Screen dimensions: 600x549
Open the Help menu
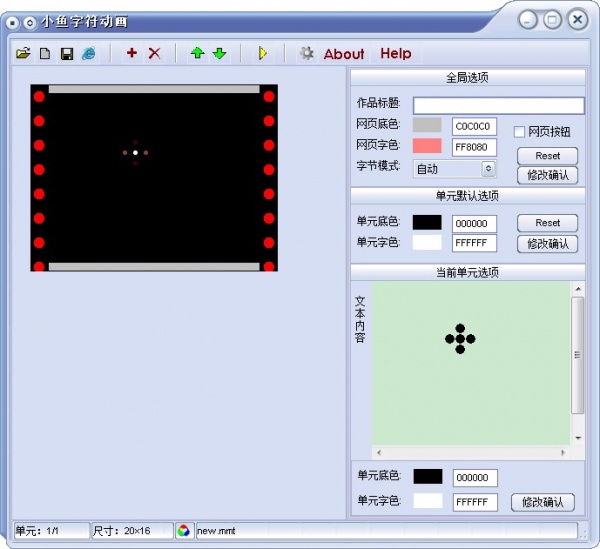[396, 53]
